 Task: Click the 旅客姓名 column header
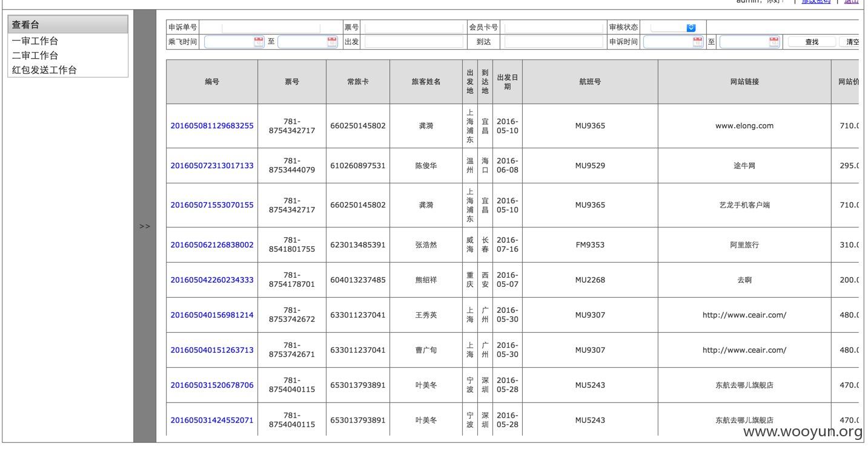[x=426, y=82]
